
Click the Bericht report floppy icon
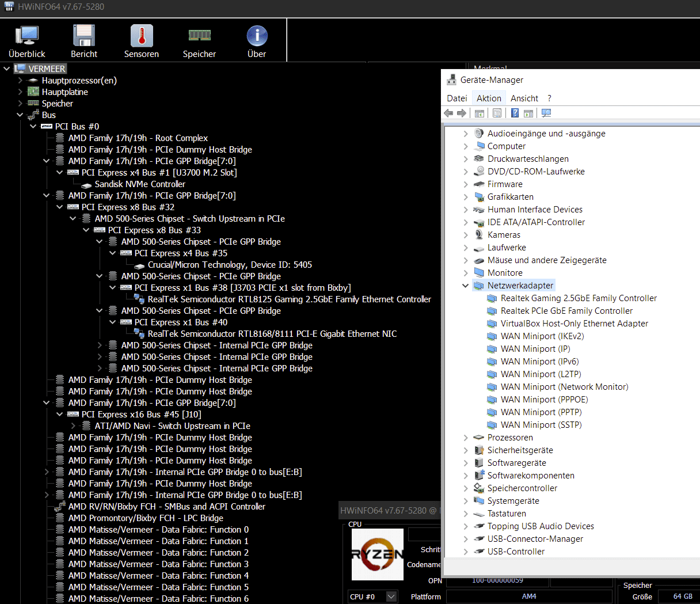click(84, 41)
